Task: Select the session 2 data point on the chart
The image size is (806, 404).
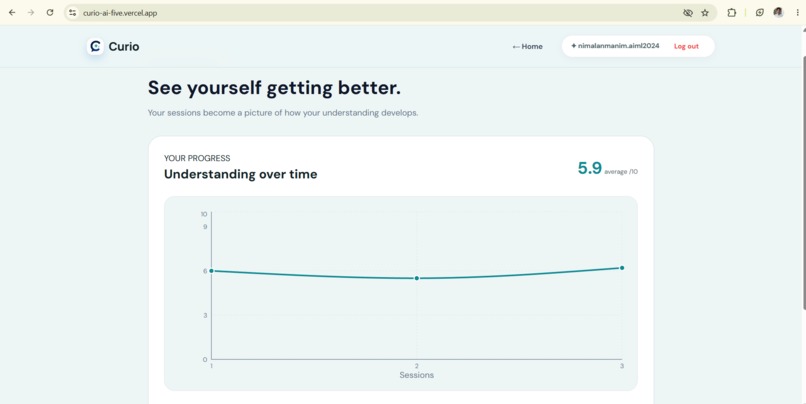Action: tap(417, 278)
